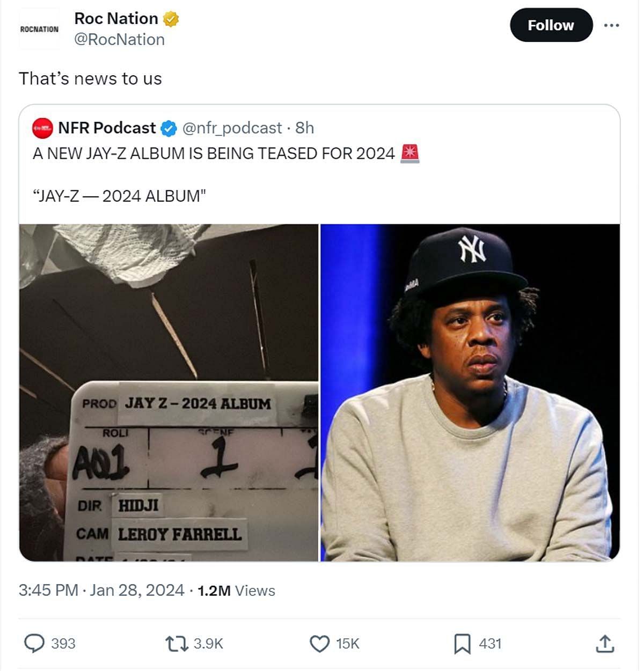Open the NFR Podcast display name

107,128
